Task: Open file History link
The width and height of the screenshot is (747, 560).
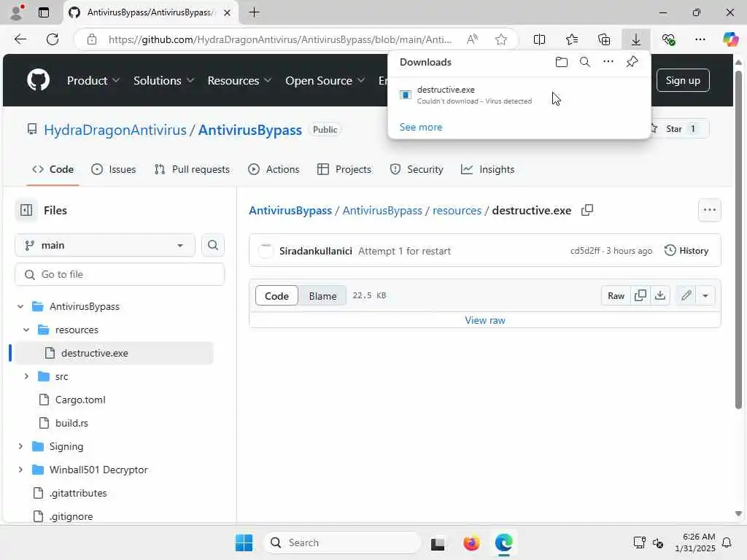Action: pos(686,251)
